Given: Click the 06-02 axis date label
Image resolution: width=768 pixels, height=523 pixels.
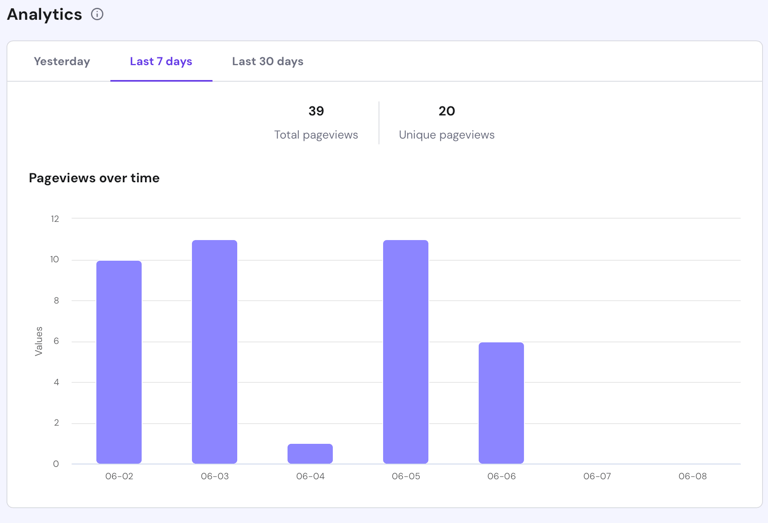Looking at the screenshot, I should [119, 476].
